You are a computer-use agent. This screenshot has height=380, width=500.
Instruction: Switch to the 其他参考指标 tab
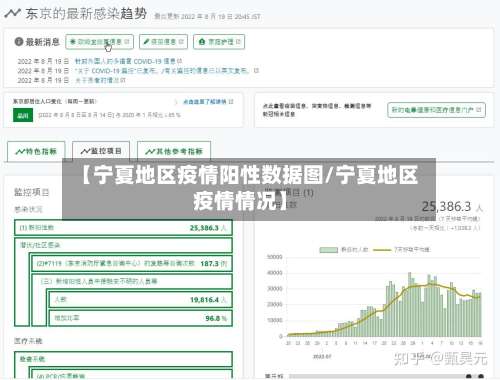click(x=174, y=152)
